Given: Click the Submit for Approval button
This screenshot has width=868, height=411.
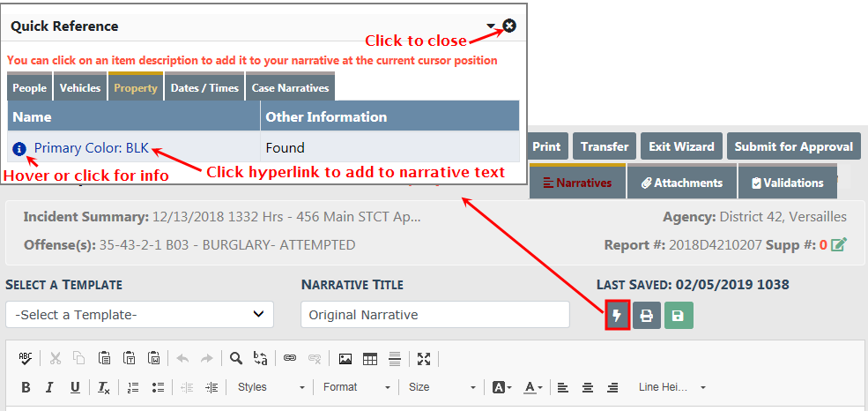Looking at the screenshot, I should (x=793, y=146).
